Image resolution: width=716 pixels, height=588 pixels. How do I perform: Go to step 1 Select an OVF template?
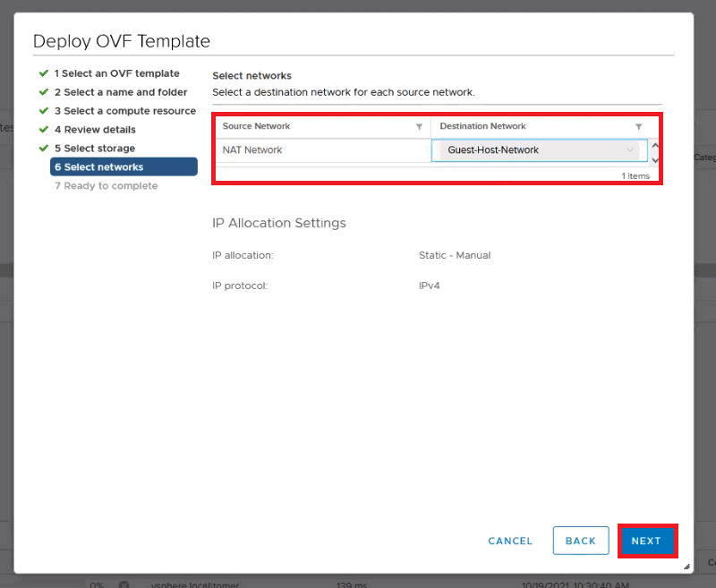116,73
